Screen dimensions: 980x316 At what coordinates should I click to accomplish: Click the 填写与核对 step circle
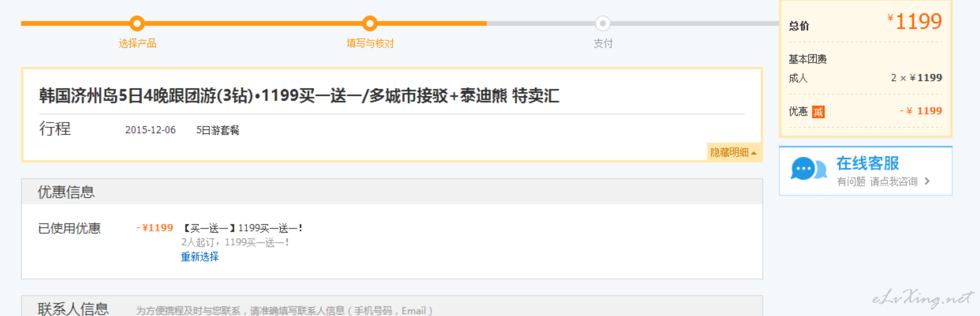click(x=370, y=23)
